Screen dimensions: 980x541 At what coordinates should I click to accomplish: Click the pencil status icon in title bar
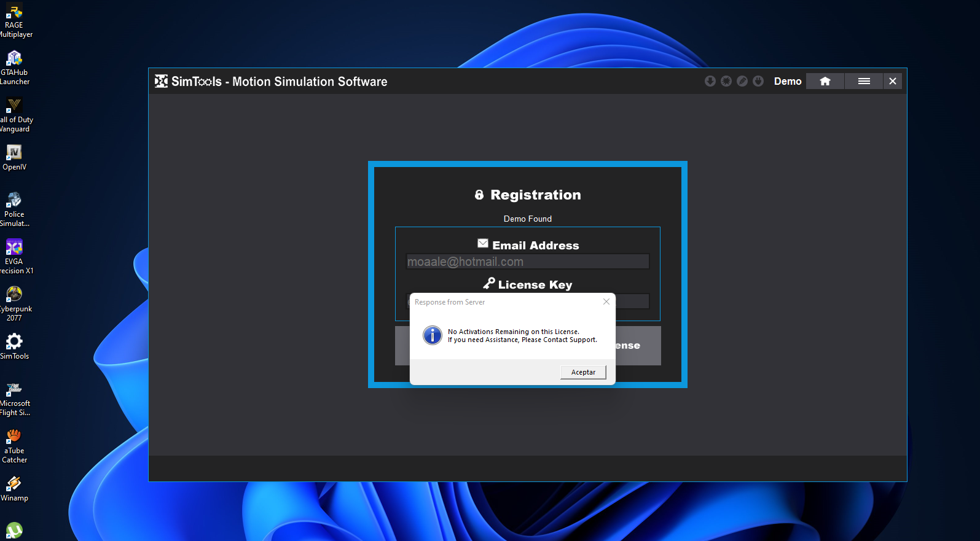pyautogui.click(x=742, y=81)
